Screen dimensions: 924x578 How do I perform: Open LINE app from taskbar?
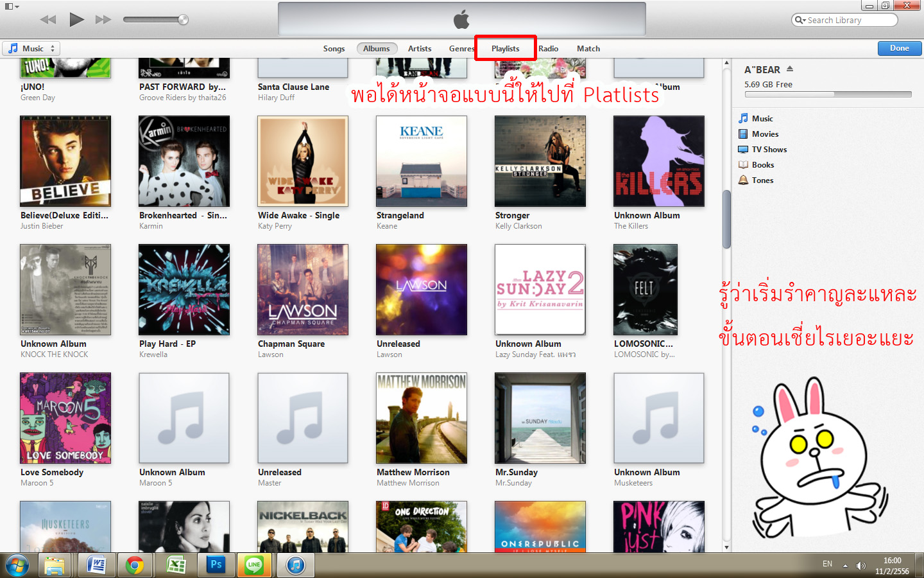[x=255, y=565]
